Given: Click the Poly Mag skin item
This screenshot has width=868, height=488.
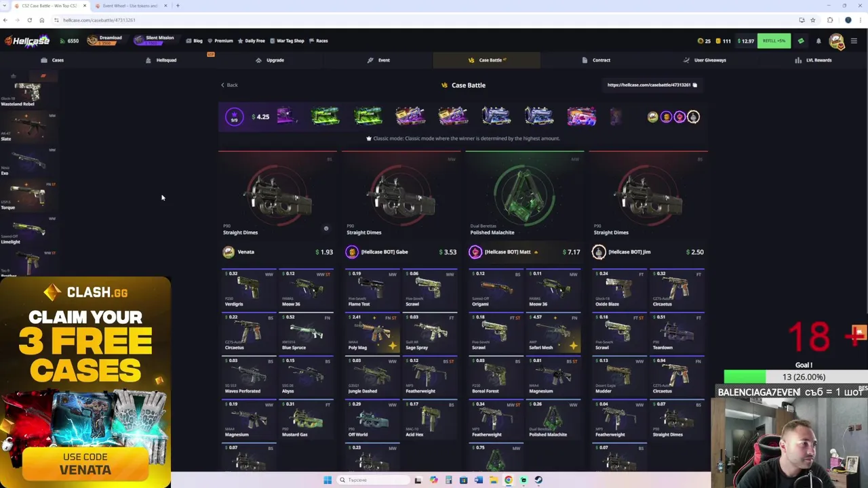Looking at the screenshot, I should coord(372,332).
